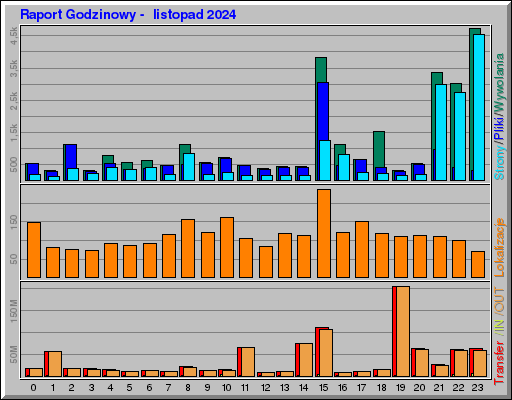
Task: Click hour label 22 on x-axis
Action: tap(458, 388)
